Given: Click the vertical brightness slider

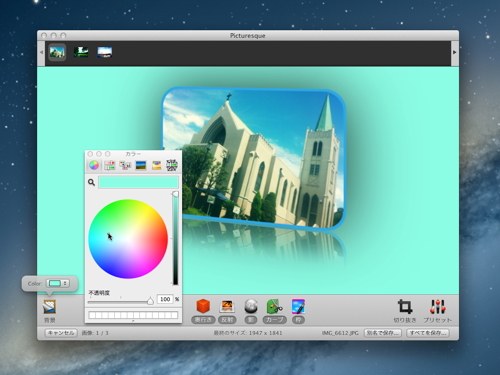Looking at the screenshot, I should 175,238.
